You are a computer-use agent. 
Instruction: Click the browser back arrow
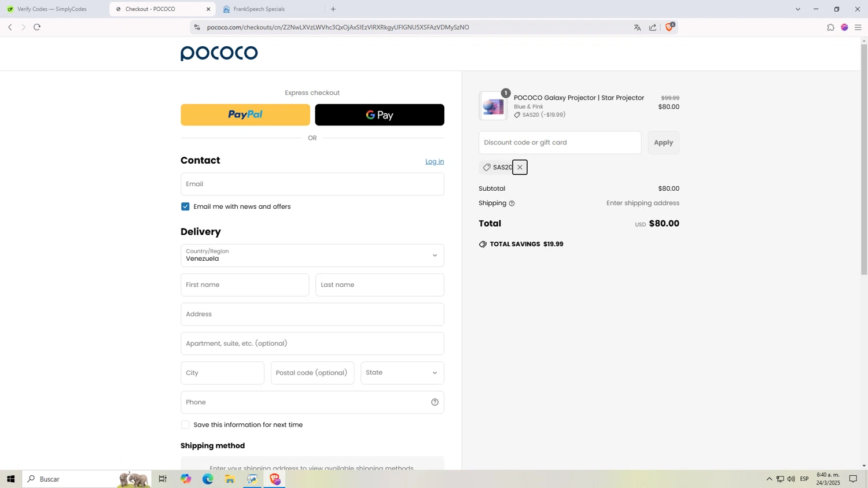pos(10,27)
